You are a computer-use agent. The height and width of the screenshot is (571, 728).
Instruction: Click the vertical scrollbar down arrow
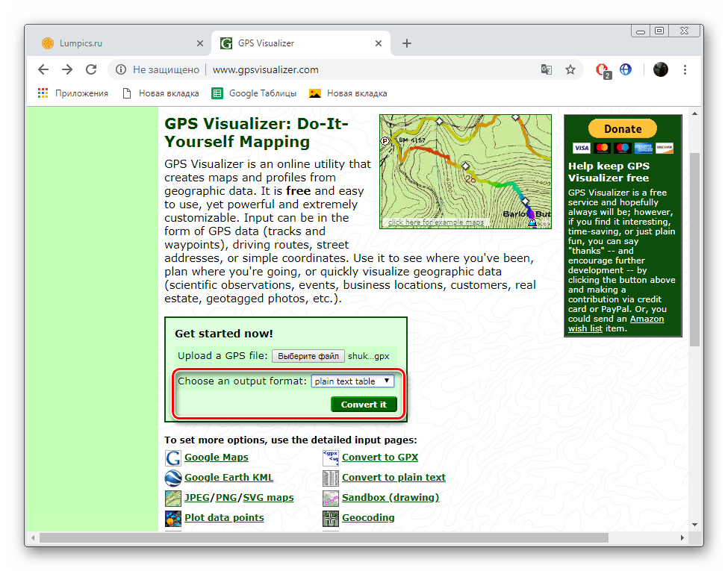tap(694, 525)
